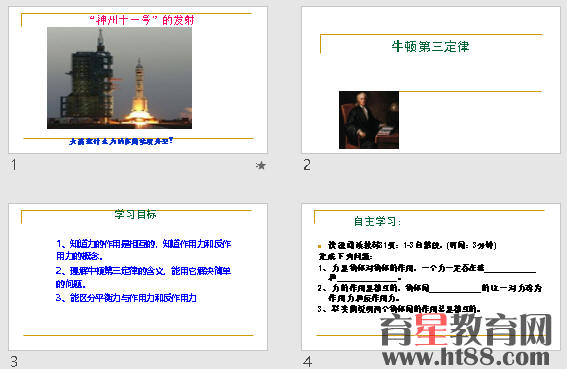
Task: Click slide number label 4
Action: 307,361
